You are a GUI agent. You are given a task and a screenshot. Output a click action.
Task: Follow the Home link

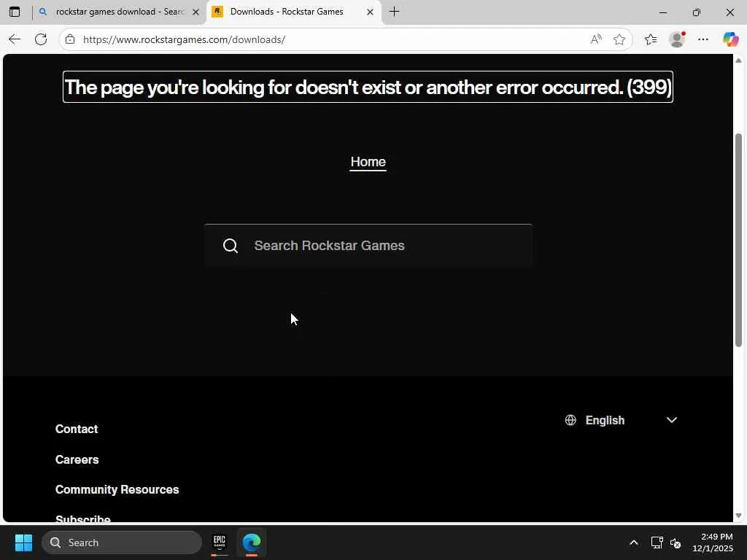point(368,162)
